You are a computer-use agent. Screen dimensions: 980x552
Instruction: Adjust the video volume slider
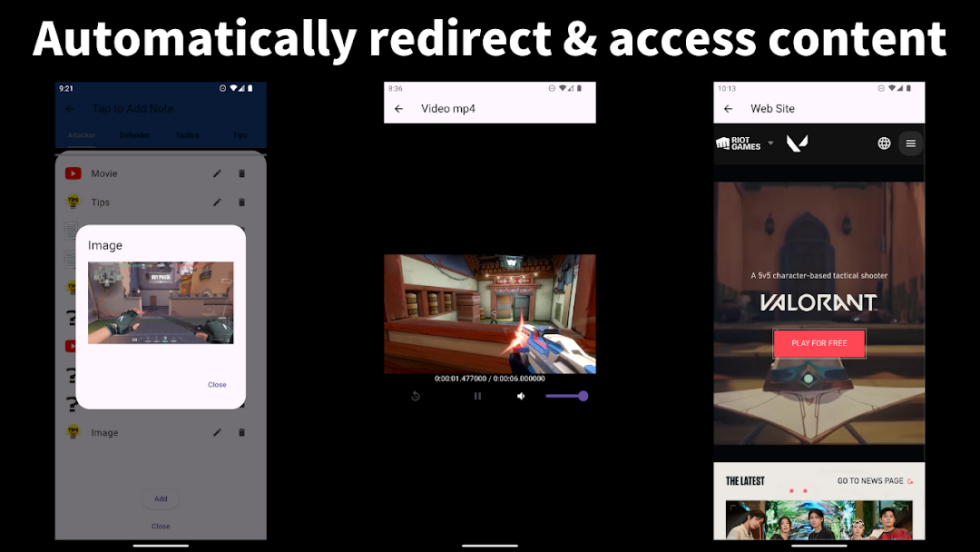[566, 396]
